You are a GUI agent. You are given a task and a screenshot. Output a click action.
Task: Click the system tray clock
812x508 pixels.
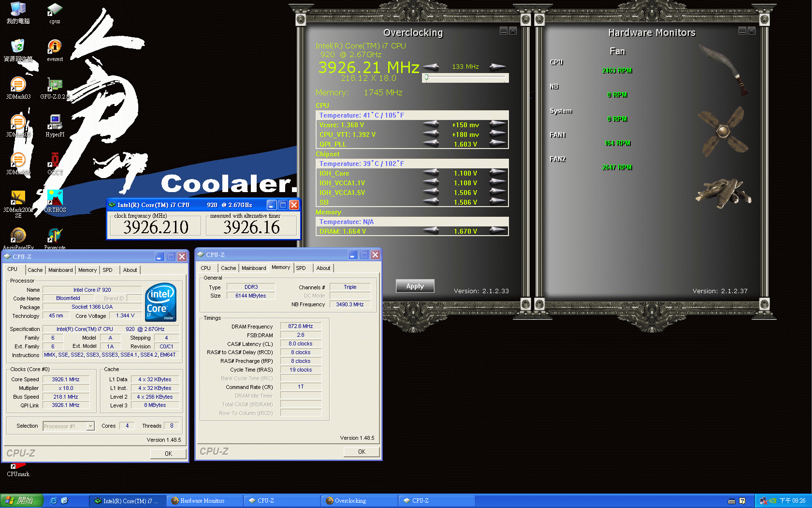pos(792,501)
